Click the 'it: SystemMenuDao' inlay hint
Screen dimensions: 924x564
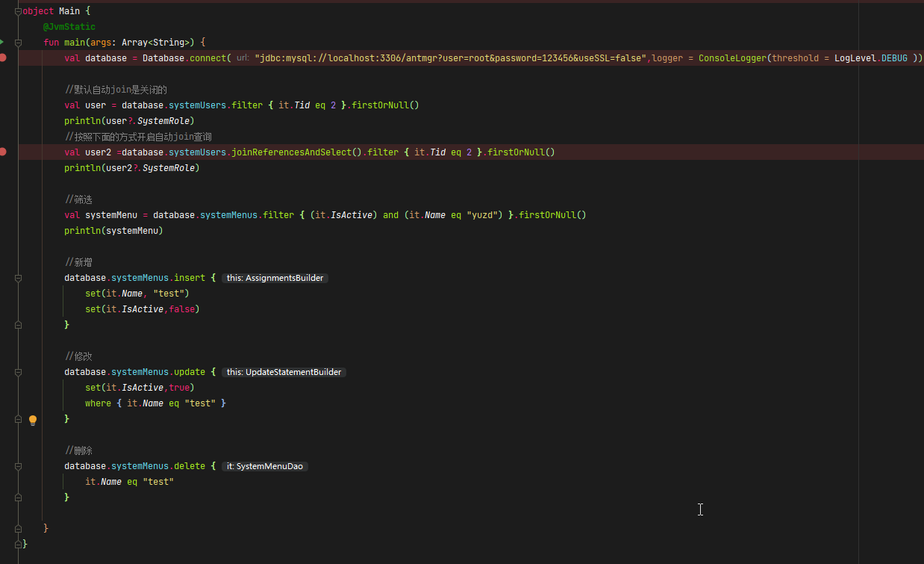[x=265, y=466]
